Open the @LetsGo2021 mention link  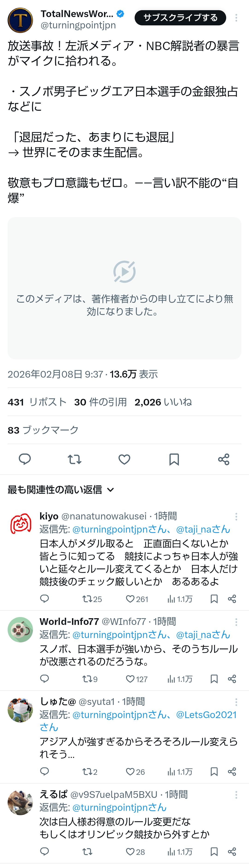(206, 715)
